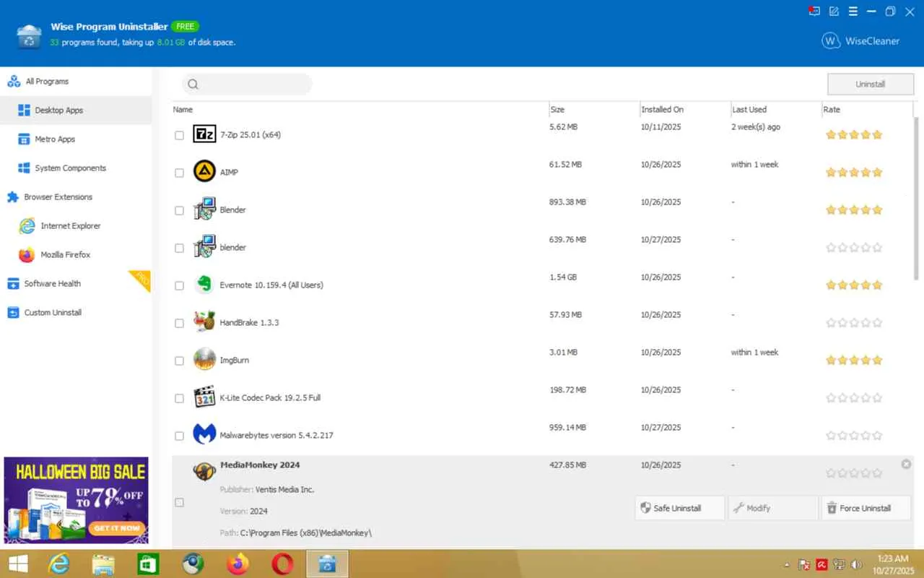Click GET IT NOW on the Halloween ad
The image size is (924, 578).
coord(115,528)
